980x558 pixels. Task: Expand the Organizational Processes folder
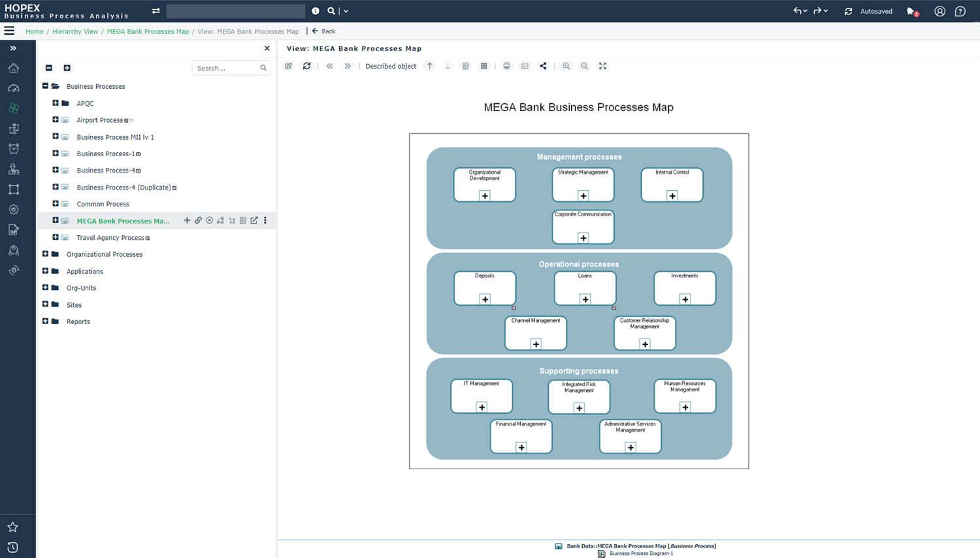coord(45,254)
